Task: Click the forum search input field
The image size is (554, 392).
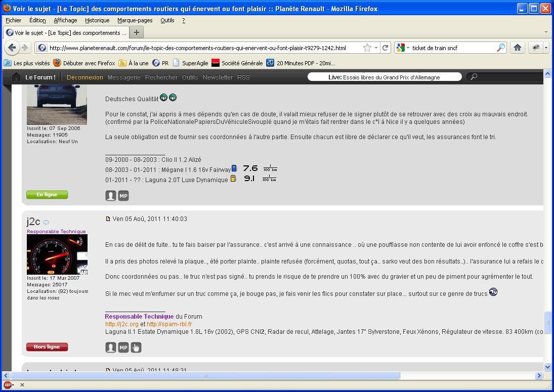Action: tap(511, 77)
